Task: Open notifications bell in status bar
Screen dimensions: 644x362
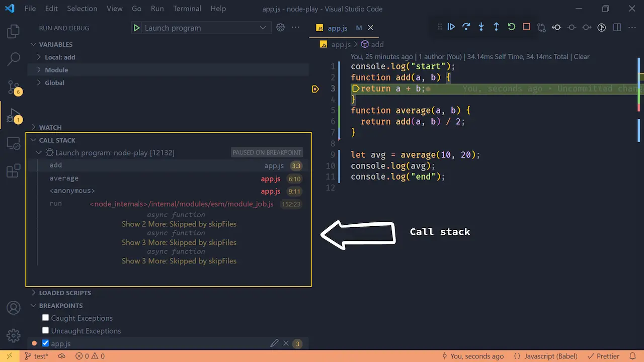Action: click(x=633, y=356)
